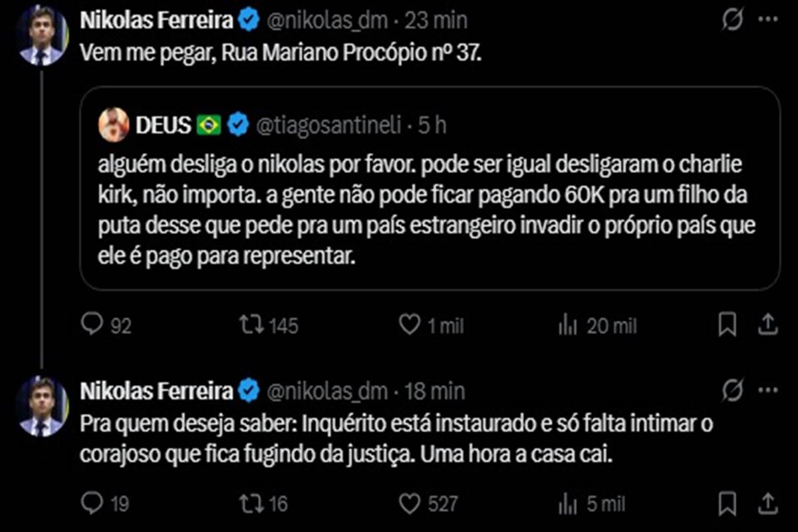Share the first tweet via share icon

(767, 325)
